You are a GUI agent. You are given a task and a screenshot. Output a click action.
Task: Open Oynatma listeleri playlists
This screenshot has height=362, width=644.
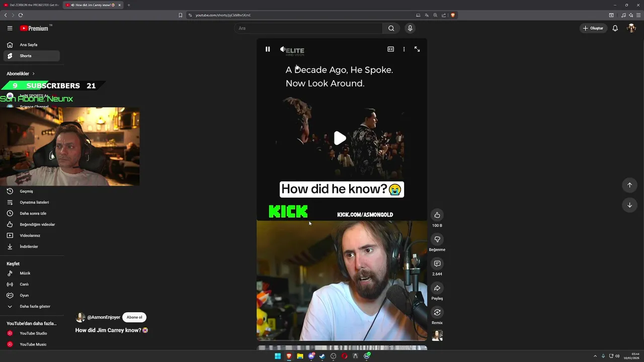tap(32, 202)
